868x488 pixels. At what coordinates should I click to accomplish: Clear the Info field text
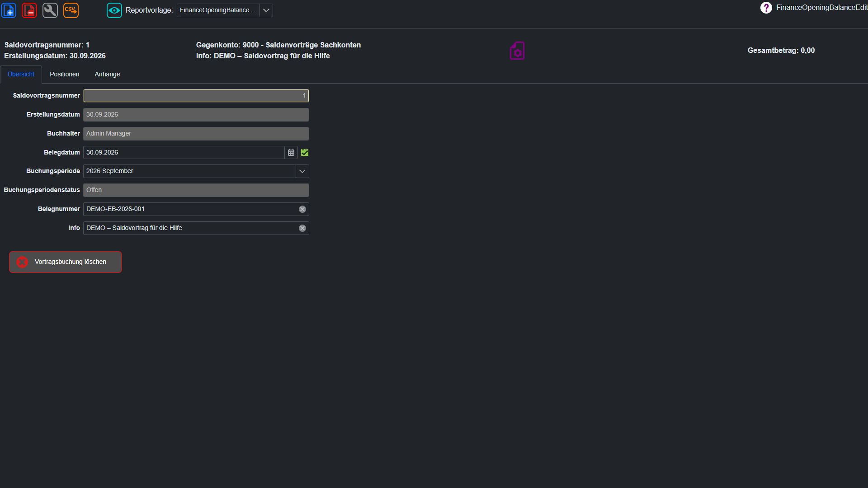[302, 228]
